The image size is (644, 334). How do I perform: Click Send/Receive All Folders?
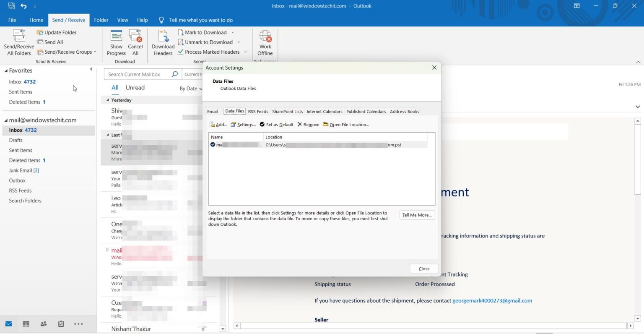pyautogui.click(x=18, y=42)
